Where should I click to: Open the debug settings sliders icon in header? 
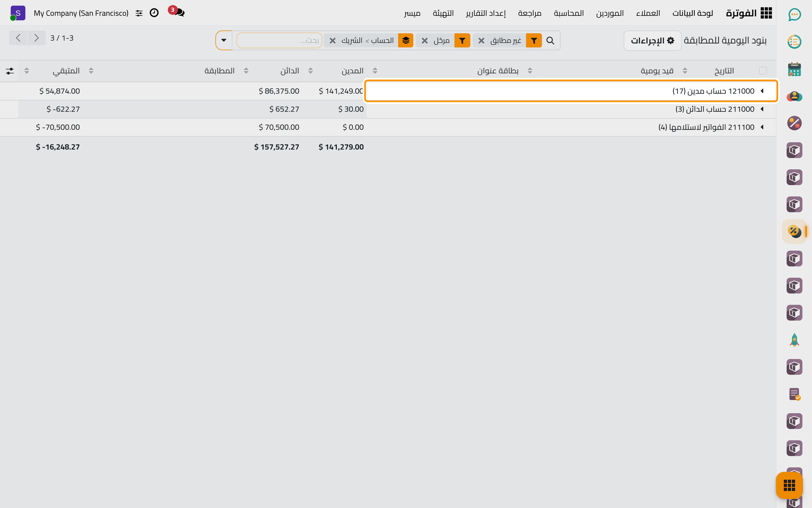click(139, 13)
